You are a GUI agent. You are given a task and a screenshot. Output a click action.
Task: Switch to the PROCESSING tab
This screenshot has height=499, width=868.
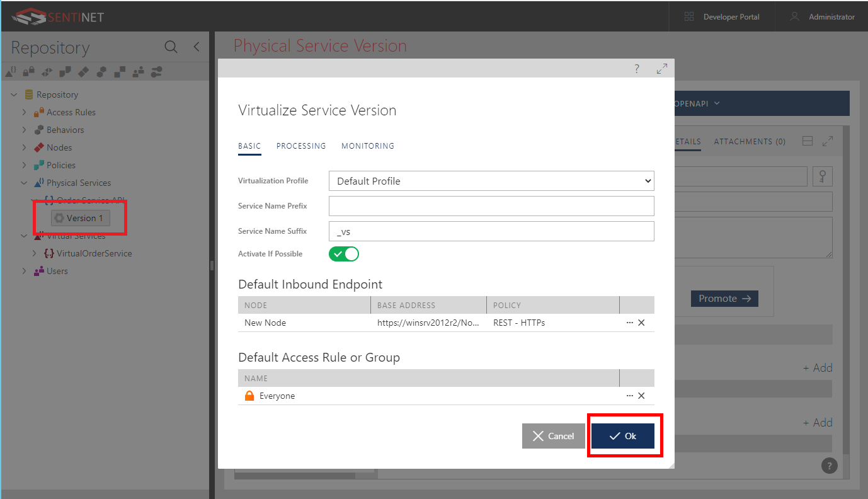[x=300, y=146]
